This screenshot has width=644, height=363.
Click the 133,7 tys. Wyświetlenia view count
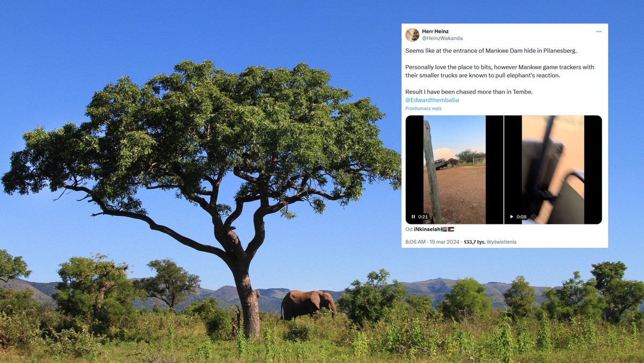point(490,242)
